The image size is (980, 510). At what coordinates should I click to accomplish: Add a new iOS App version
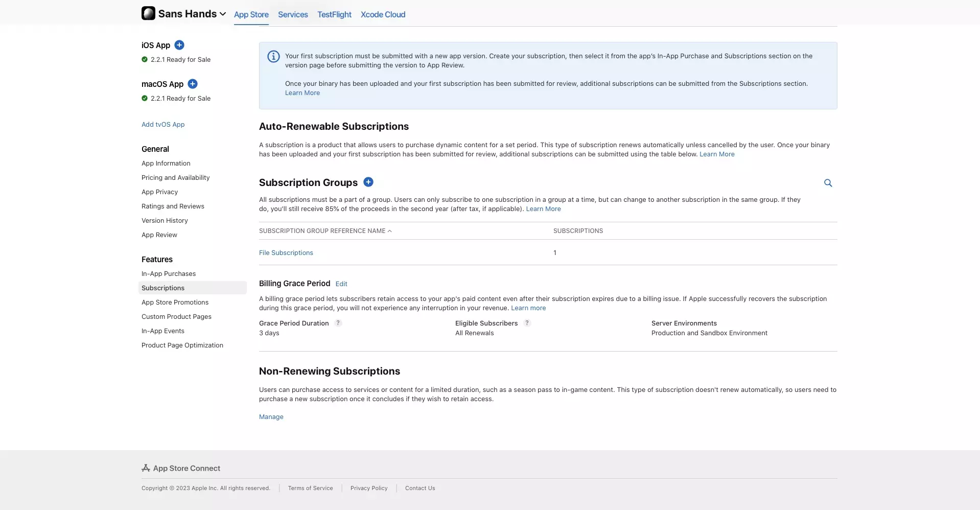point(179,45)
